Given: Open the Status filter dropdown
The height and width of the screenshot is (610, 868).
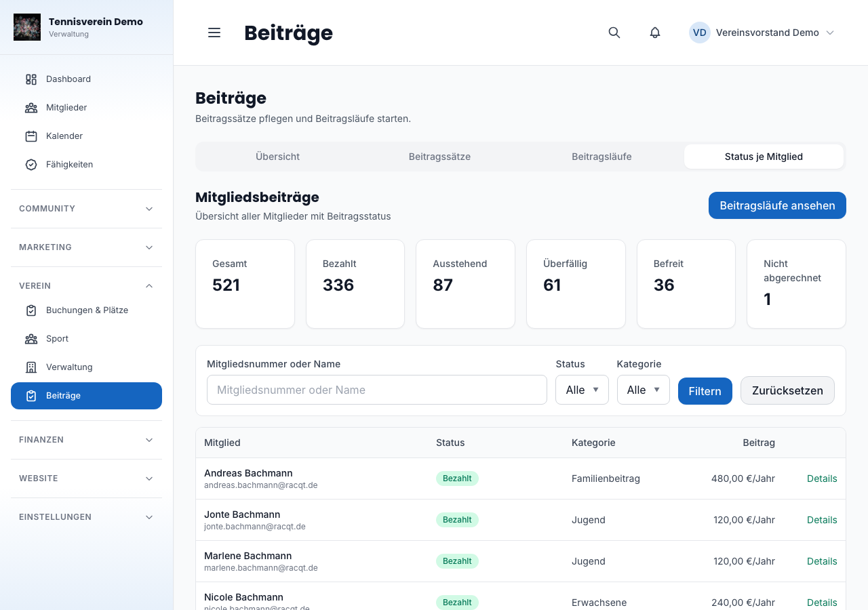Looking at the screenshot, I should click(582, 390).
